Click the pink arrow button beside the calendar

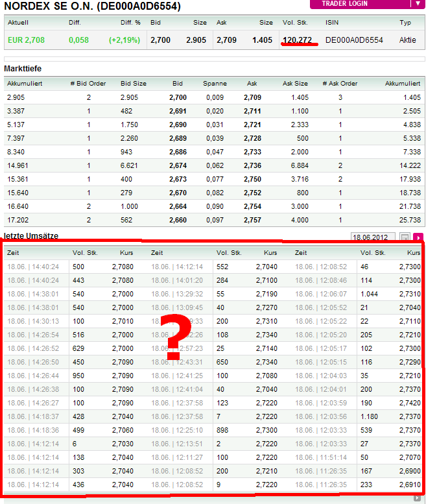click(x=418, y=237)
